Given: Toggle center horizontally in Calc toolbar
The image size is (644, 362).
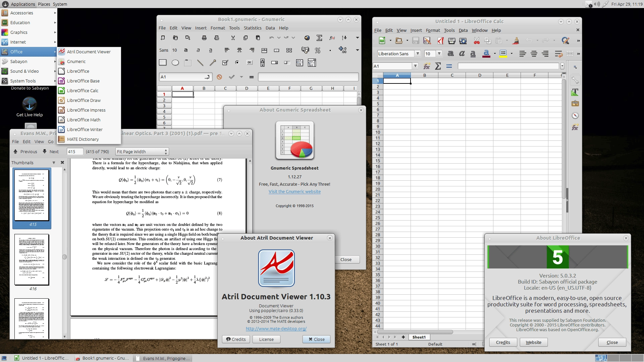Looking at the screenshot, I should 534,54.
